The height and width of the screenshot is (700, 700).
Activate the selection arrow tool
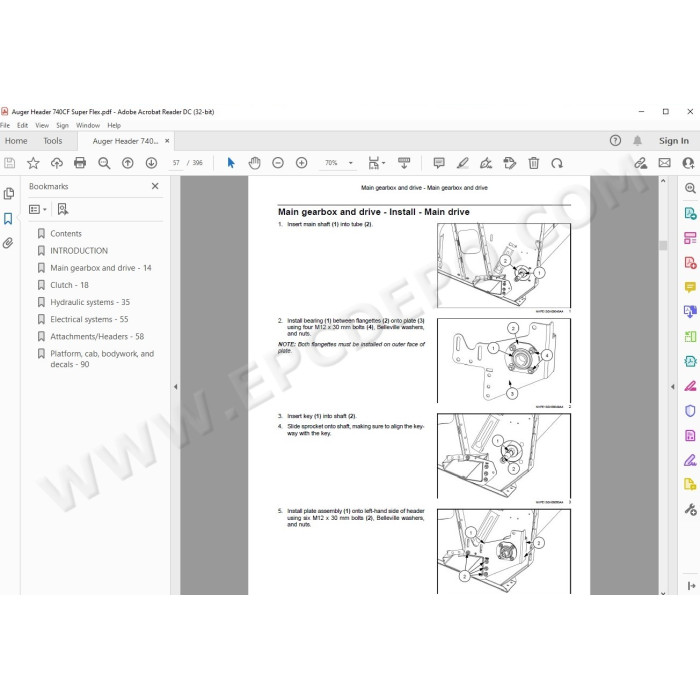[231, 163]
